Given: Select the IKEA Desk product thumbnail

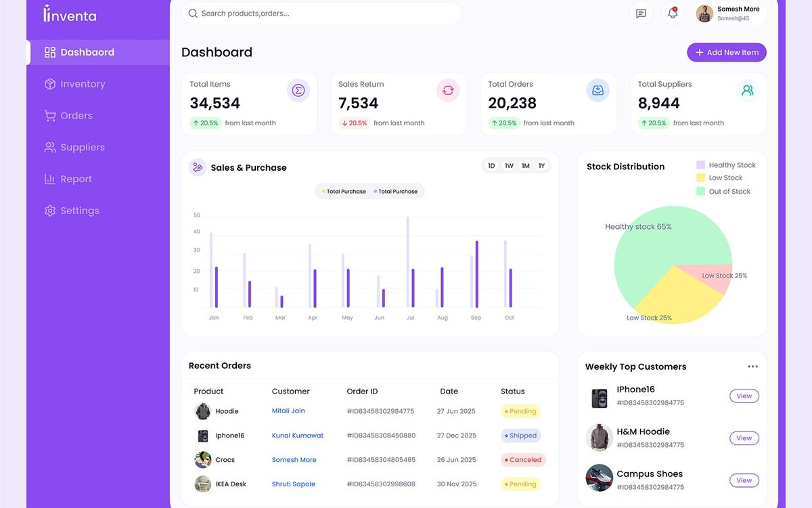Looking at the screenshot, I should coord(203,484).
